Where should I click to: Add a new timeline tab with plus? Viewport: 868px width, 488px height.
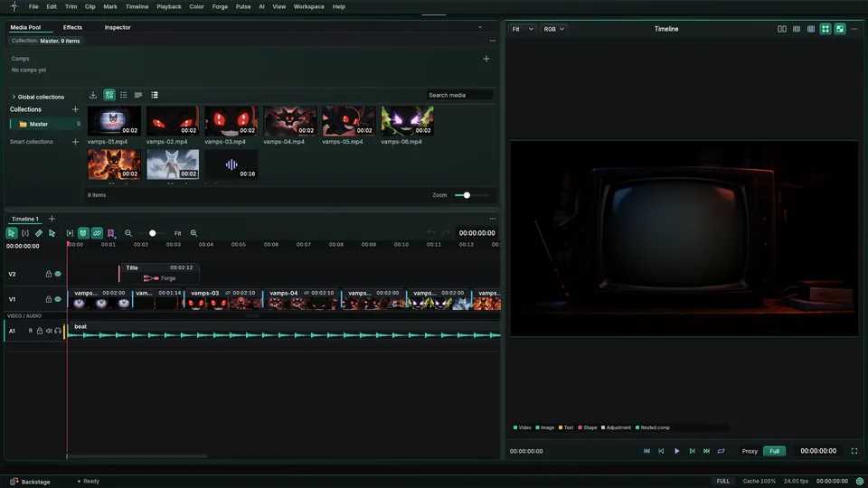pyautogui.click(x=52, y=219)
